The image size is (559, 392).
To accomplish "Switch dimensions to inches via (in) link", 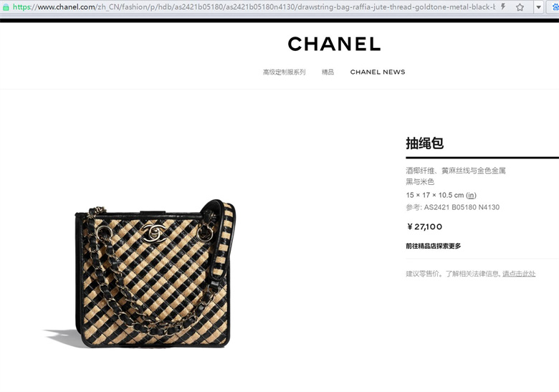I will [x=471, y=196].
